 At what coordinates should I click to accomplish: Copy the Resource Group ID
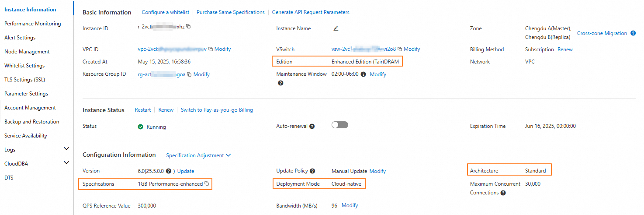click(x=189, y=74)
